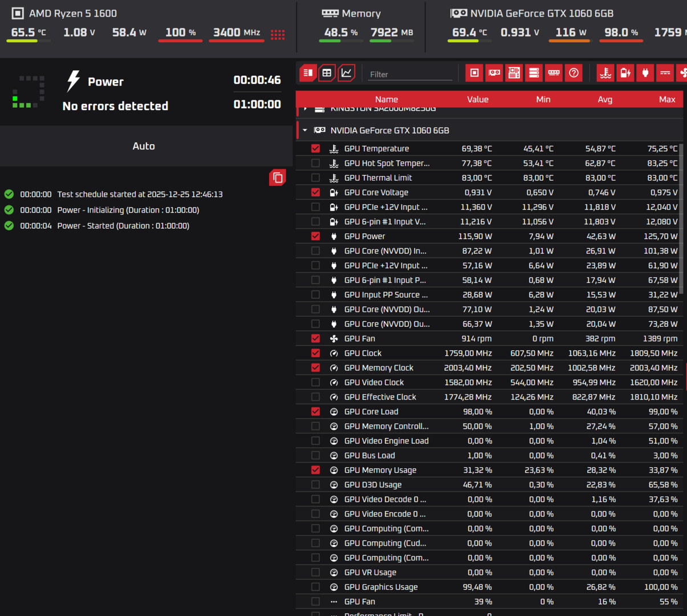Select the GPU Graphics Usage row name
The image size is (687, 616).
[381, 587]
